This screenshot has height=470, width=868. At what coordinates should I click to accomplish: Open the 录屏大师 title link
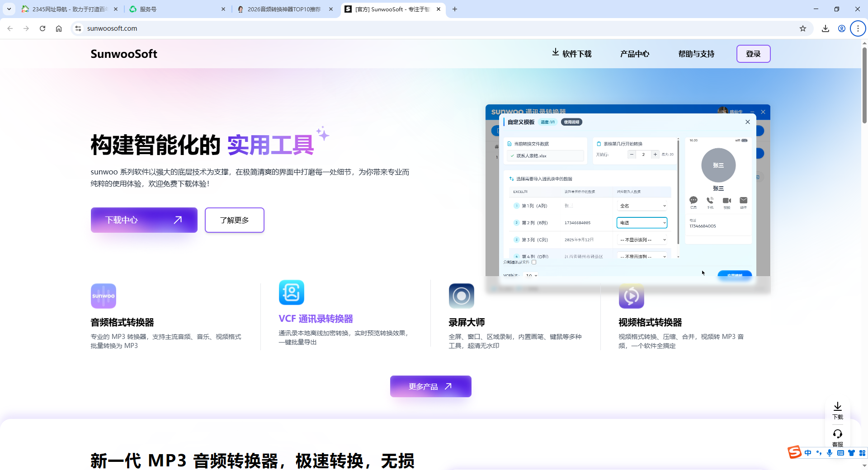(467, 322)
